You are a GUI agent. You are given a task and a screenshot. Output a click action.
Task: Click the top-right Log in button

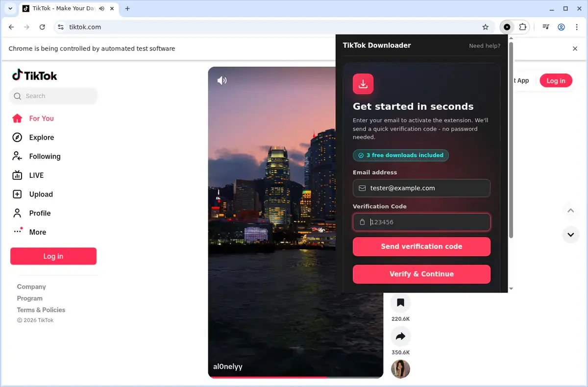(x=556, y=81)
